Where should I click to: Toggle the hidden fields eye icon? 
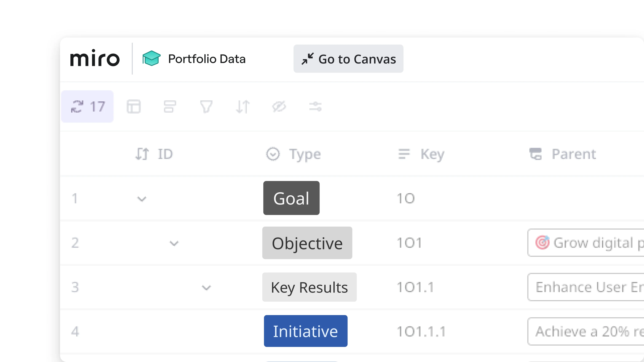point(279,107)
